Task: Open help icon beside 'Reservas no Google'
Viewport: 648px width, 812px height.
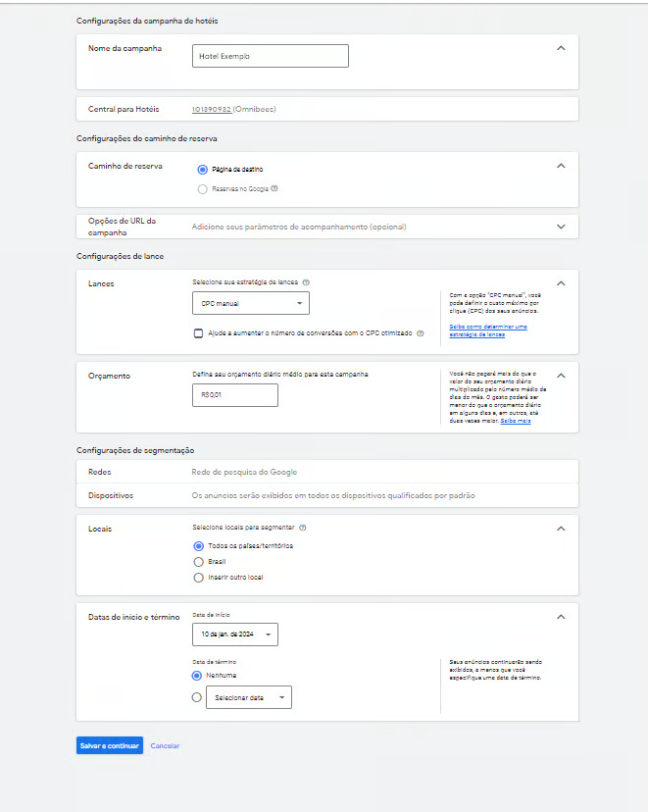Action: coord(274,188)
